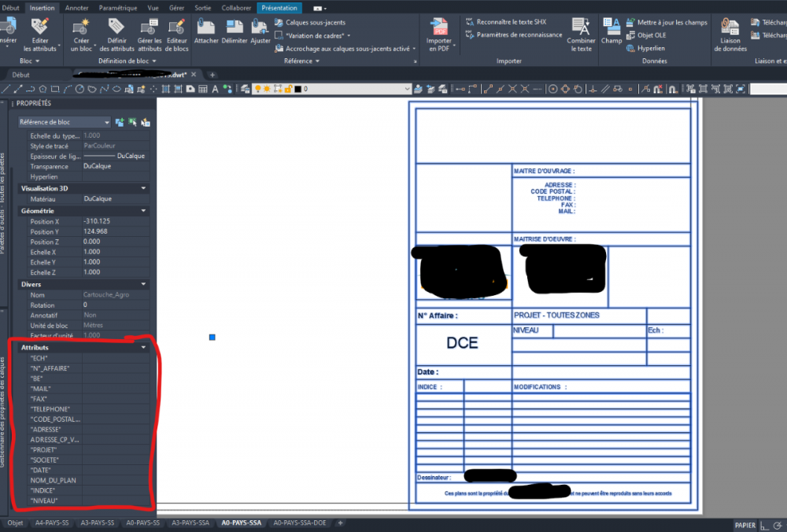Click the quick select icon in Propriétés

(x=146, y=122)
